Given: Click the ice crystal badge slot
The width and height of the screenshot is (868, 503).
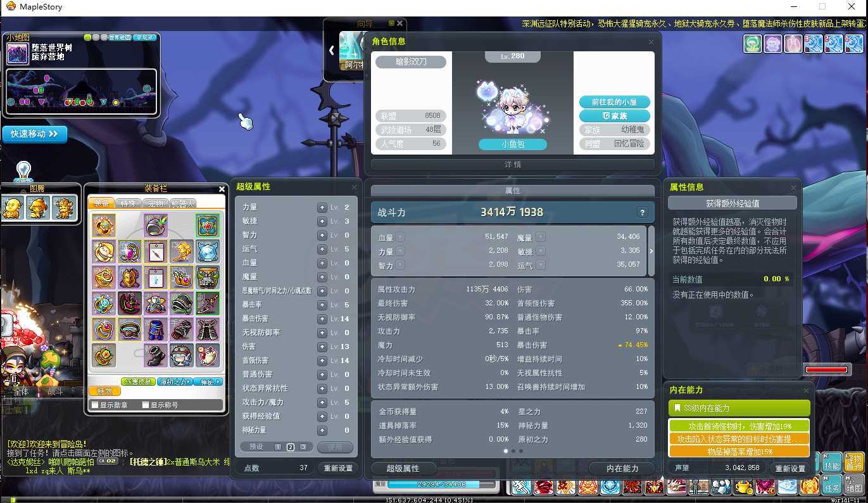Looking at the screenshot, I should [x=207, y=251].
